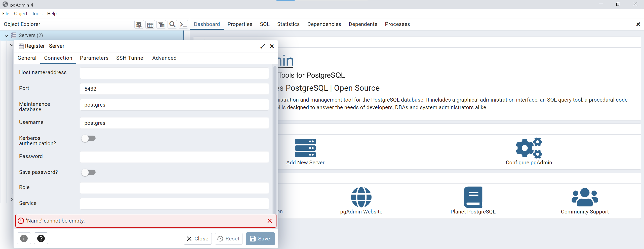Click the Service input field
The height and width of the screenshot is (249, 644).
pyautogui.click(x=174, y=204)
